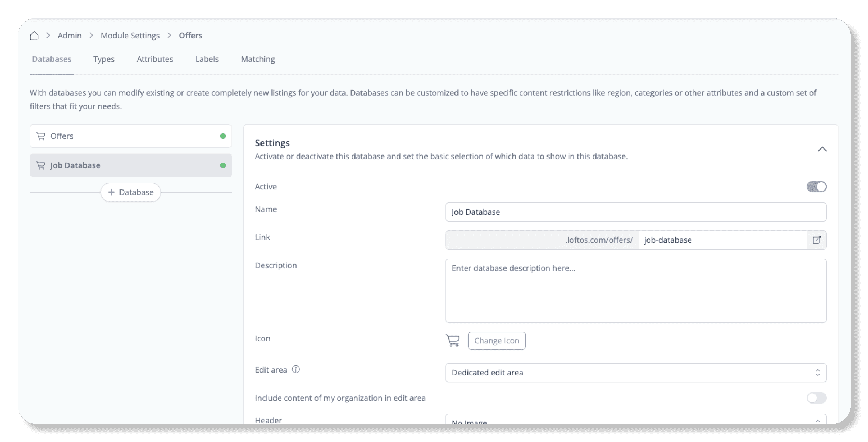Click cart icon in Offers list item
868x442 pixels.
click(x=41, y=136)
